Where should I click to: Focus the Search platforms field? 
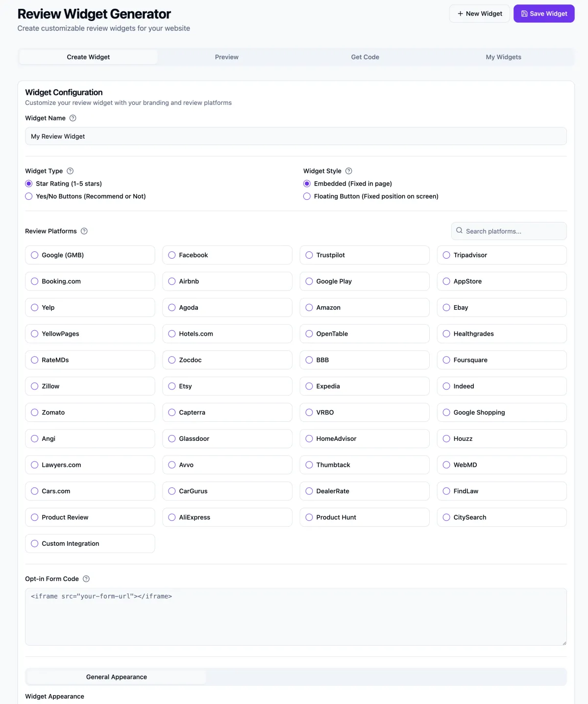tap(509, 231)
